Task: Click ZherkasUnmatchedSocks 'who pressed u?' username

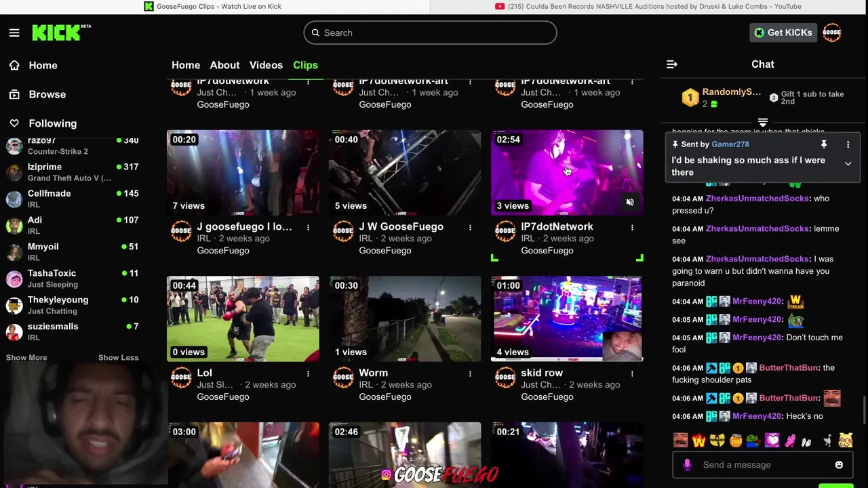Action: pyautogui.click(x=757, y=199)
